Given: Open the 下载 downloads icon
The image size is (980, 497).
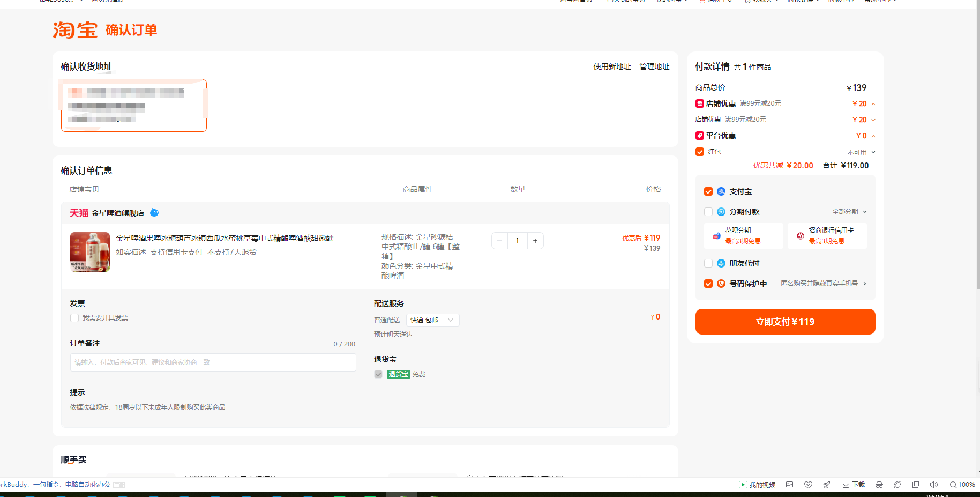Looking at the screenshot, I should (854, 485).
